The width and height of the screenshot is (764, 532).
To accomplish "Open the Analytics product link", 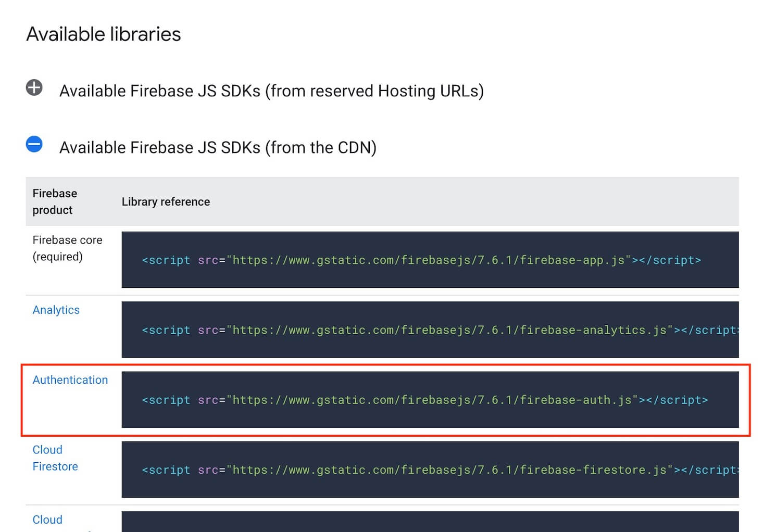I will point(56,310).
